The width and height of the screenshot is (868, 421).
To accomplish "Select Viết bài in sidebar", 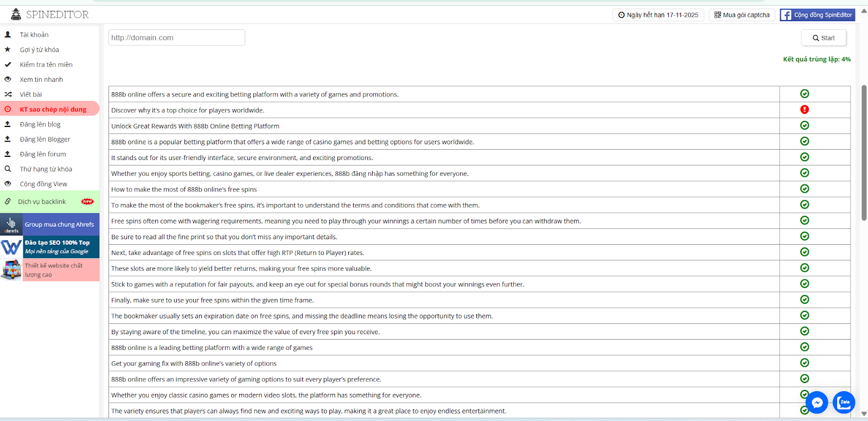I will (x=31, y=94).
